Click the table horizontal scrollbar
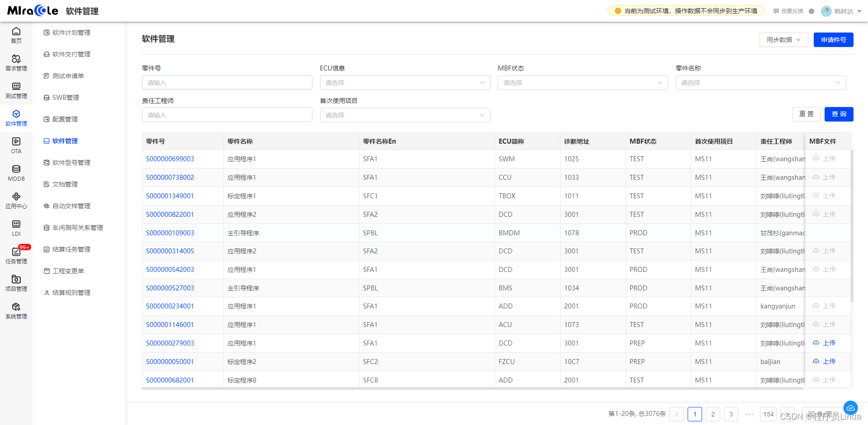This screenshot has height=425, width=868. point(472,388)
